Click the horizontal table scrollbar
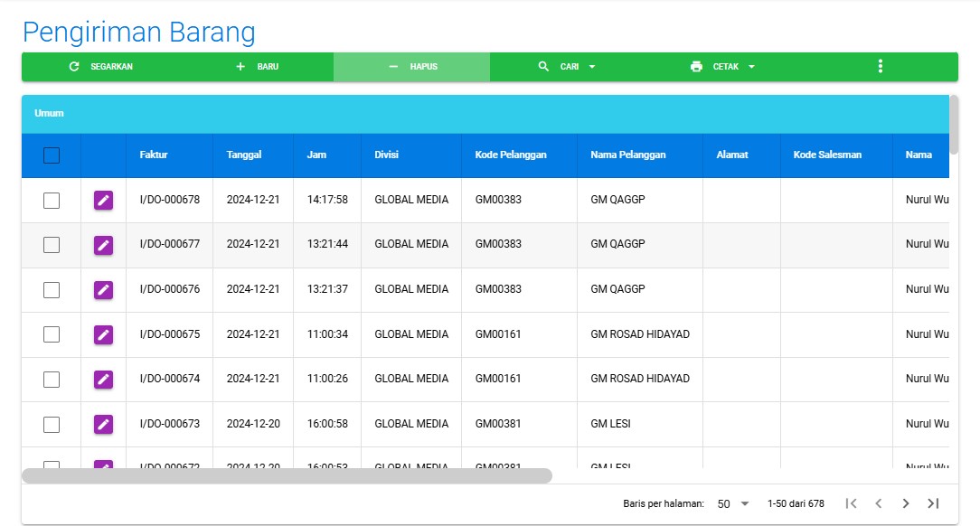This screenshot has width=980, height=526. pos(287,475)
